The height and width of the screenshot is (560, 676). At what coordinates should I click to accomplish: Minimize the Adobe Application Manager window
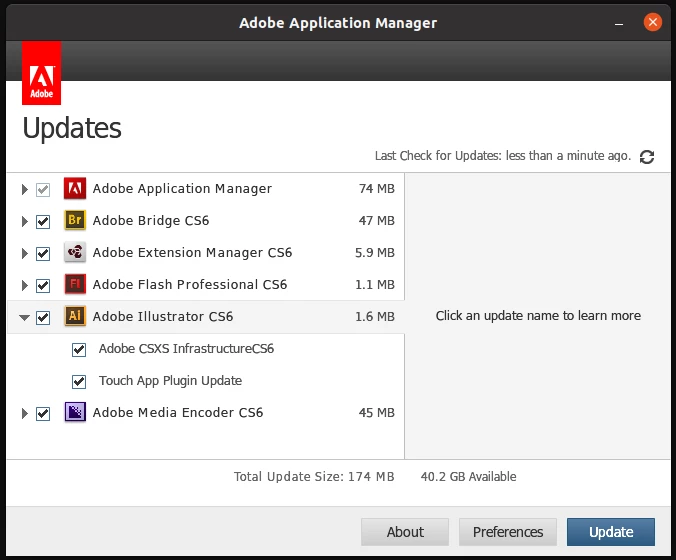click(619, 24)
